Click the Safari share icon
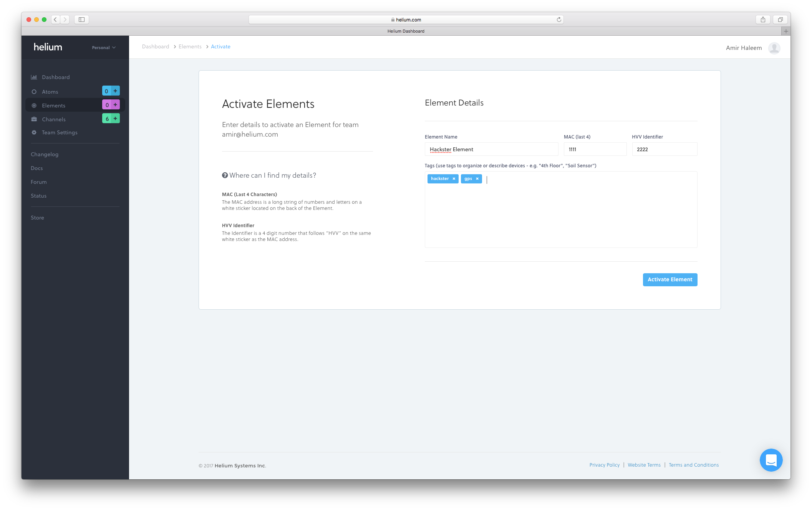Viewport: 812px width, 510px height. pyautogui.click(x=763, y=20)
